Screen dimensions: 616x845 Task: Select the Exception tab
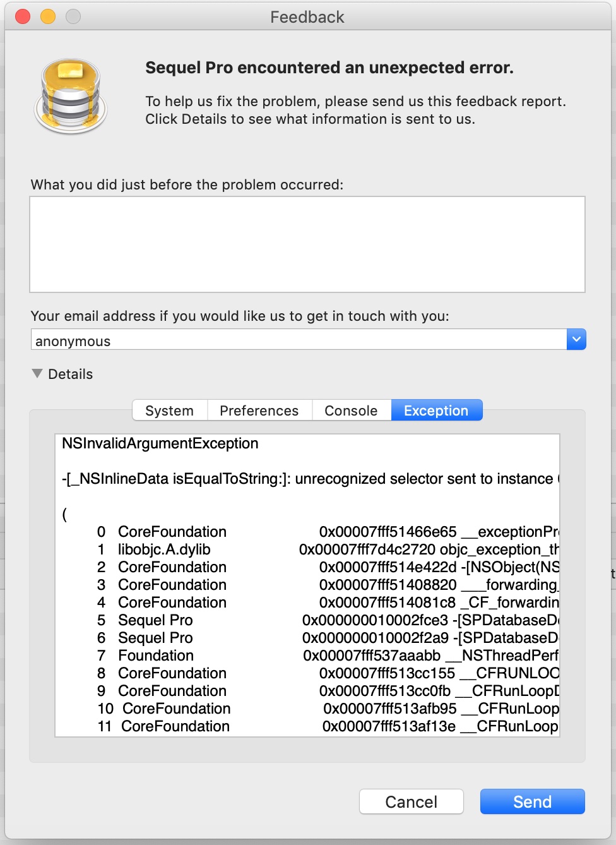click(436, 411)
